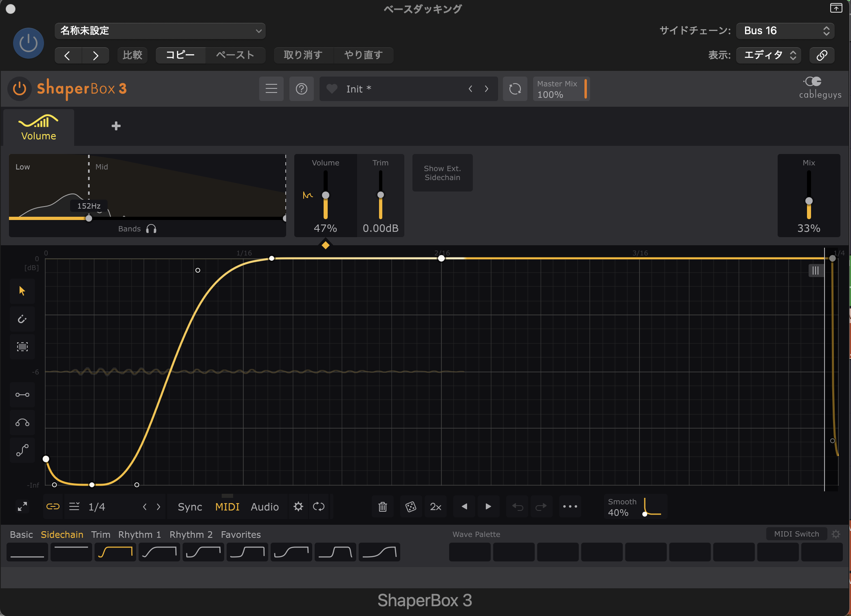The height and width of the screenshot is (616, 851).
Task: Add a new shaper with plus
Action: click(116, 126)
